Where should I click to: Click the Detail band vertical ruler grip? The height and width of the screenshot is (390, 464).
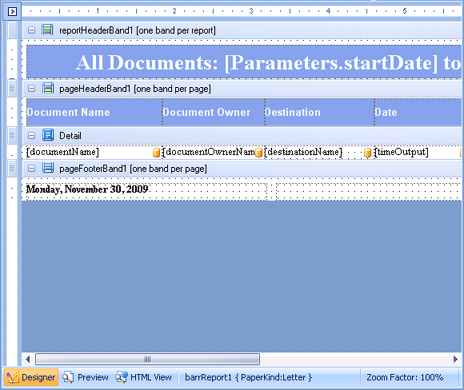[x=12, y=135]
